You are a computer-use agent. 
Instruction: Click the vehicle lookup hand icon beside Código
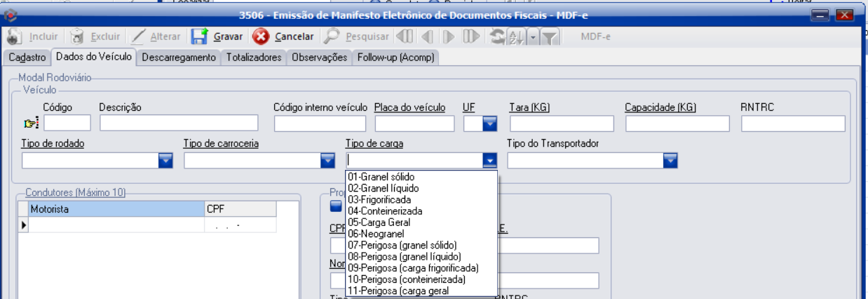pyautogui.click(x=31, y=124)
